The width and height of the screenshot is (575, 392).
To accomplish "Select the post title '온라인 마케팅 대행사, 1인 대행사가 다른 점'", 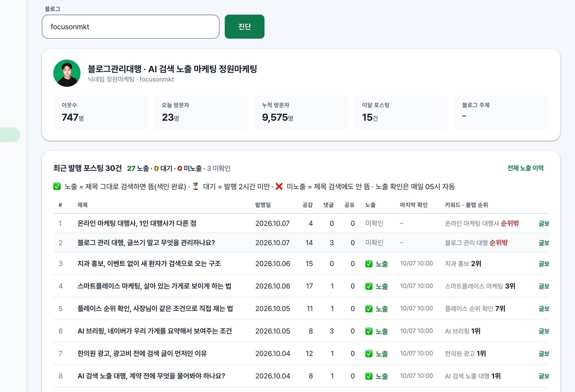I will click(137, 224).
